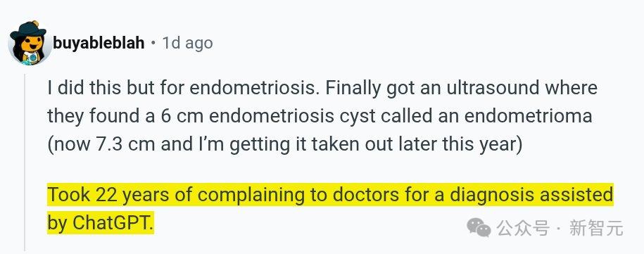Open buyableblah's Snoo avatar image
The width and height of the screenshot is (644, 254).
pos(29,43)
